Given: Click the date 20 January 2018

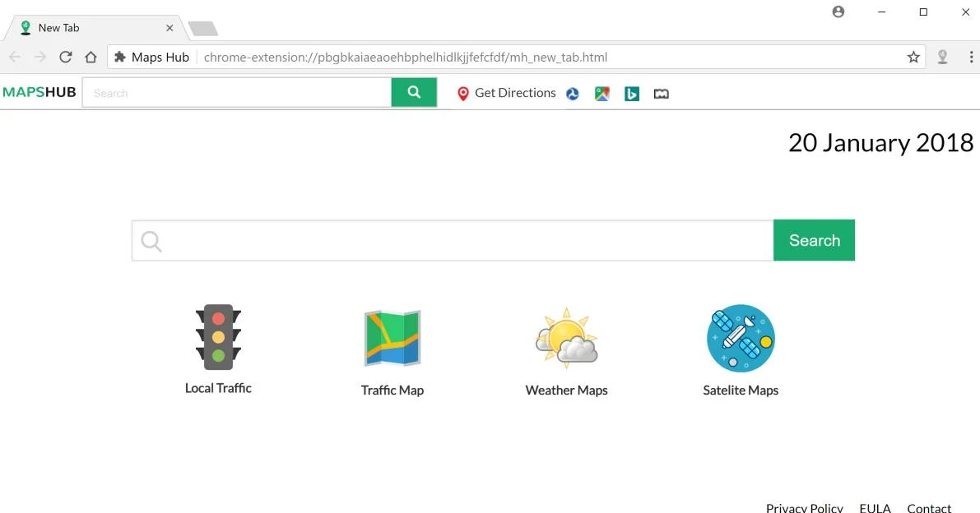Looking at the screenshot, I should pyautogui.click(x=880, y=143).
